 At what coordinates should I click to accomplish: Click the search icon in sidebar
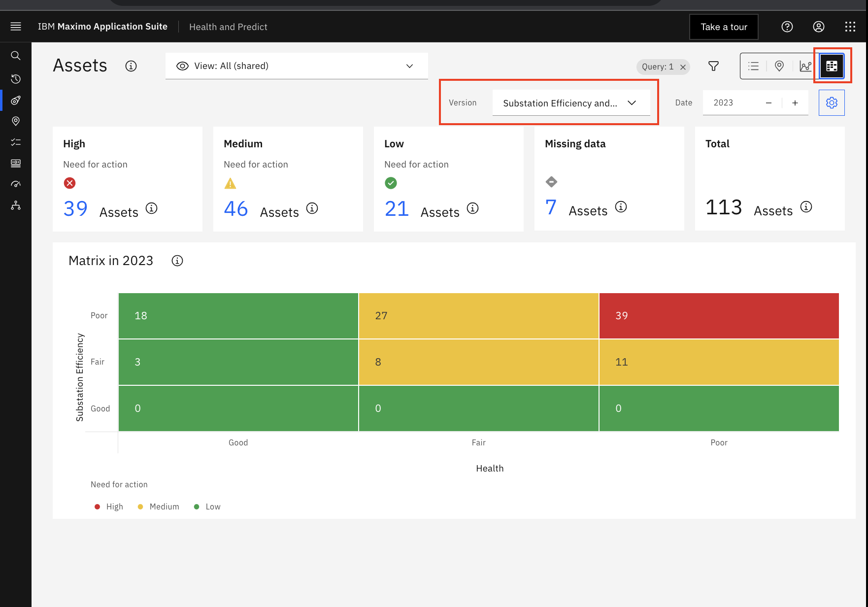pyautogui.click(x=16, y=56)
